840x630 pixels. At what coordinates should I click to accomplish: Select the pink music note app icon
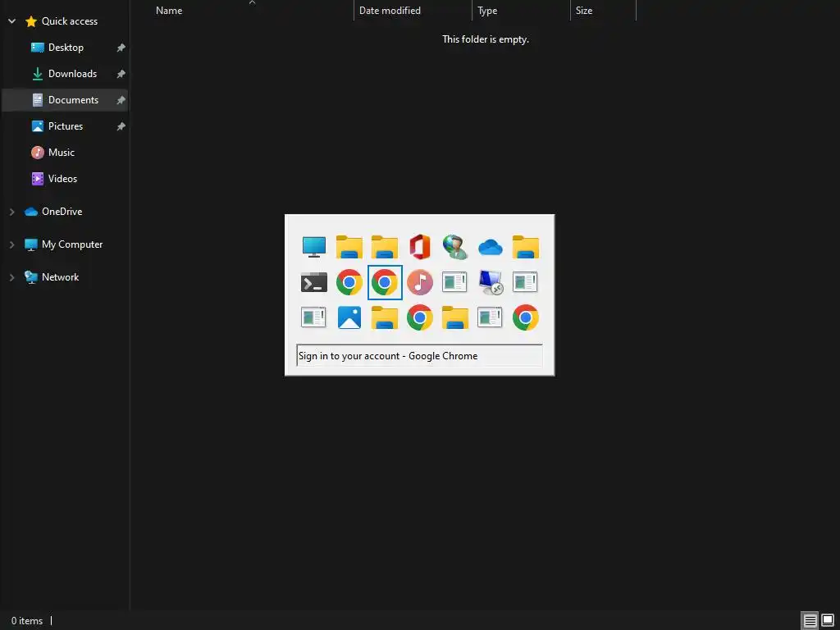419,282
